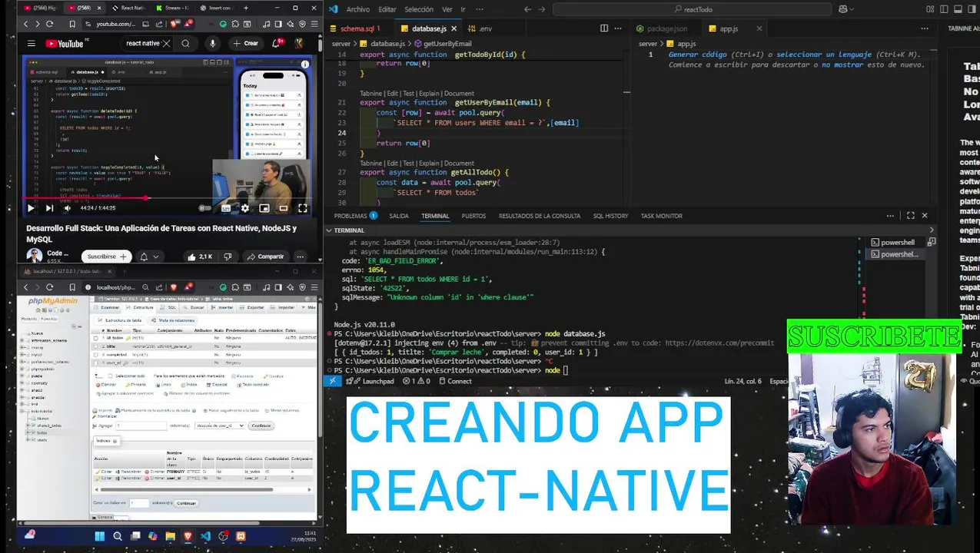
Task: Open Windows Start menu
Action: point(100,536)
